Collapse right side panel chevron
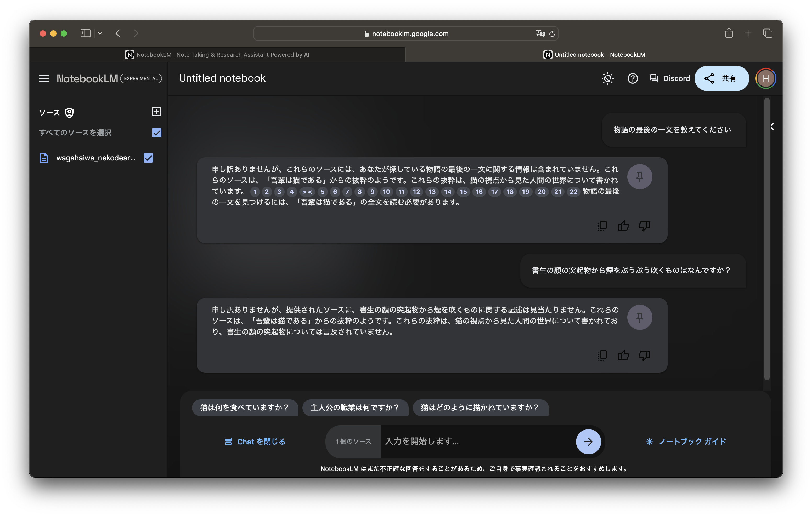 coord(772,127)
